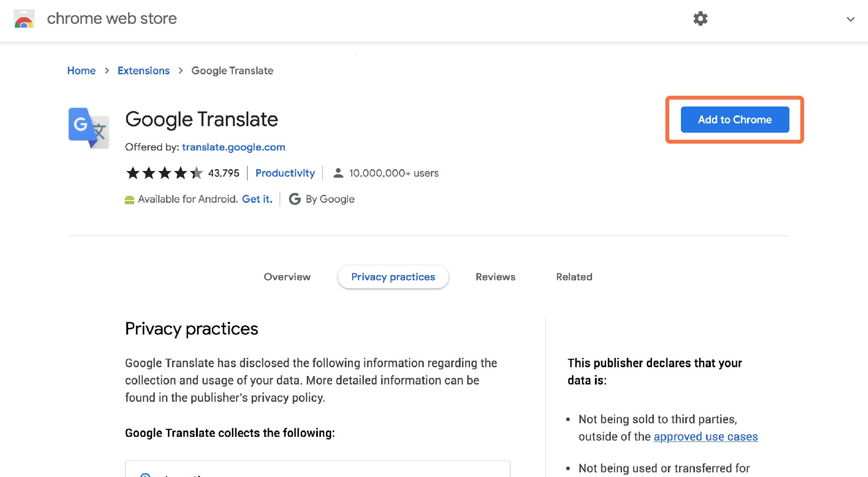Go to Home in the breadcrumb
Viewport: 868px width, 477px height.
pyautogui.click(x=81, y=71)
